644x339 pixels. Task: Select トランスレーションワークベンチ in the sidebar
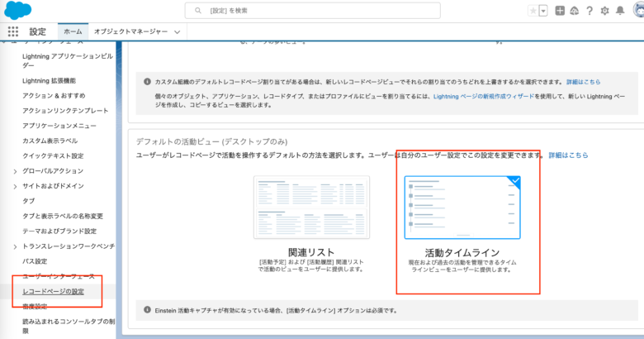(x=69, y=246)
